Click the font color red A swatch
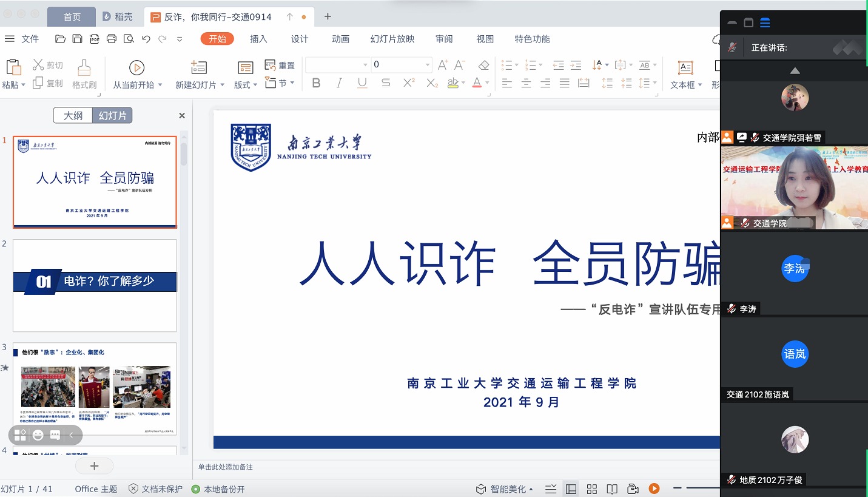Screen dimensions: 868x497 [x=477, y=83]
